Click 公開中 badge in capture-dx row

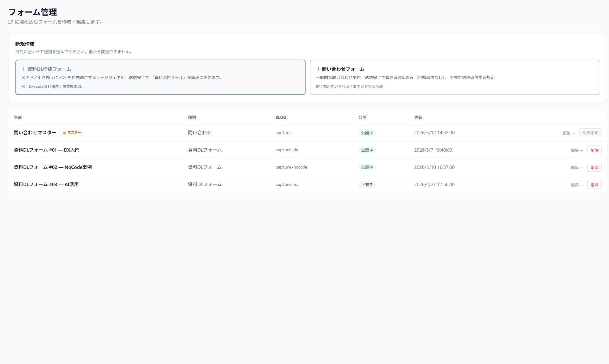click(367, 150)
